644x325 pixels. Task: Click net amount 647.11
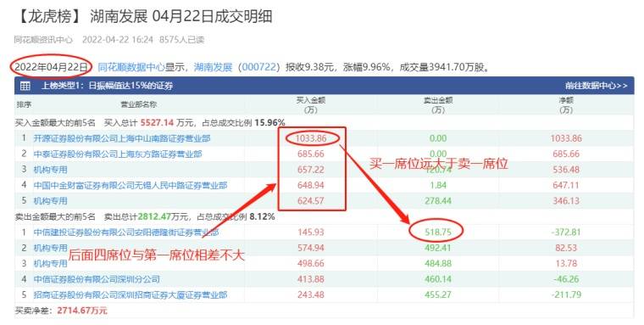[566, 185]
